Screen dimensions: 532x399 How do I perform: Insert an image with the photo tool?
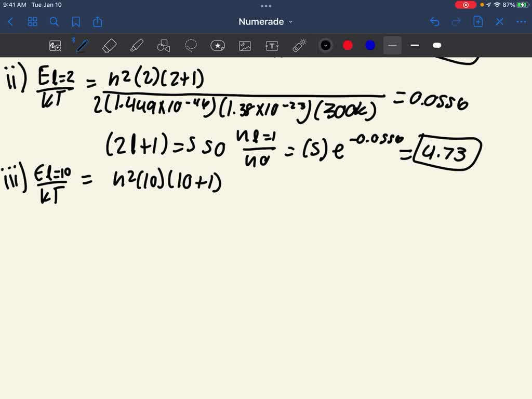[x=244, y=45]
